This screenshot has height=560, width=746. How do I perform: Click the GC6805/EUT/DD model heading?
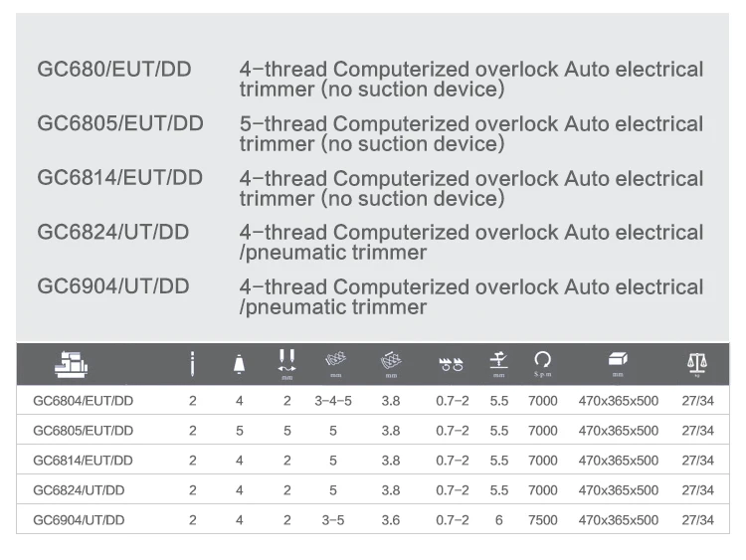[120, 123]
